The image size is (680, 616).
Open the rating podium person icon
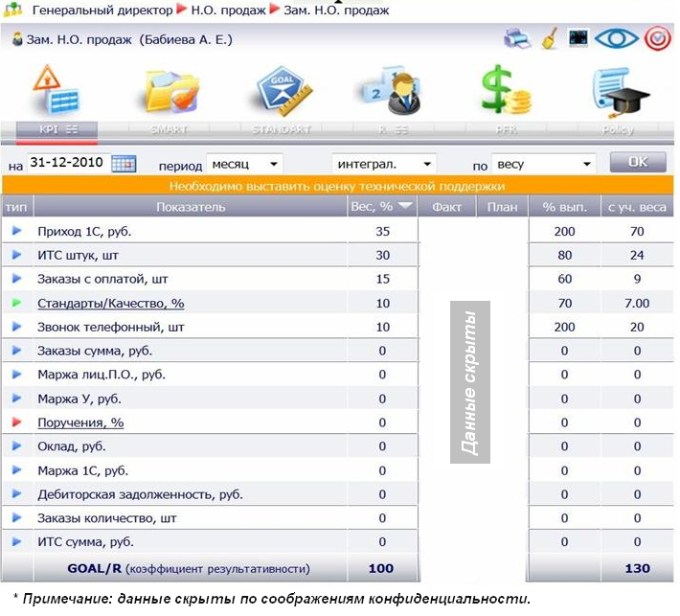point(393,90)
